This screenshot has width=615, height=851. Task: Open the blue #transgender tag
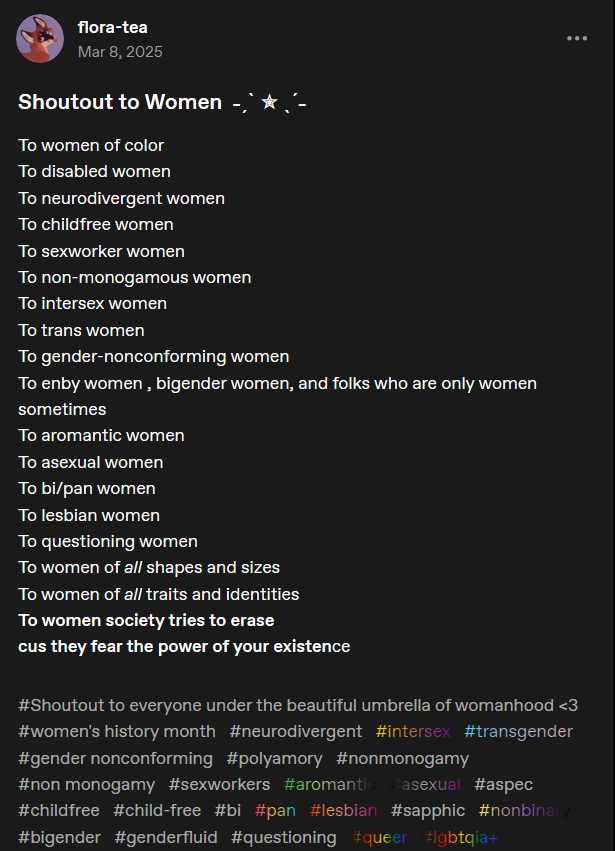pos(518,732)
